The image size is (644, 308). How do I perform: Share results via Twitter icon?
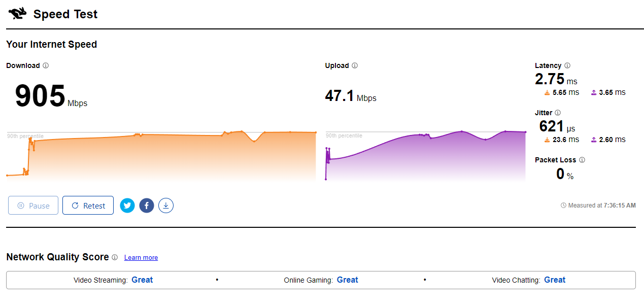127,206
